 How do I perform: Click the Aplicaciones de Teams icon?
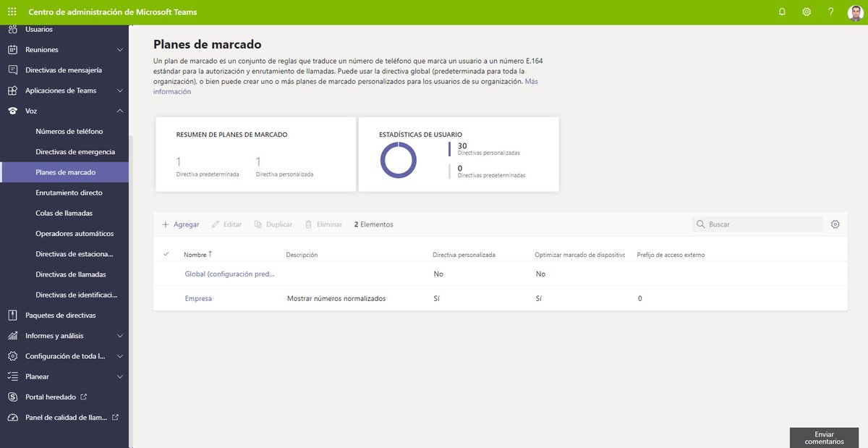pos(12,90)
